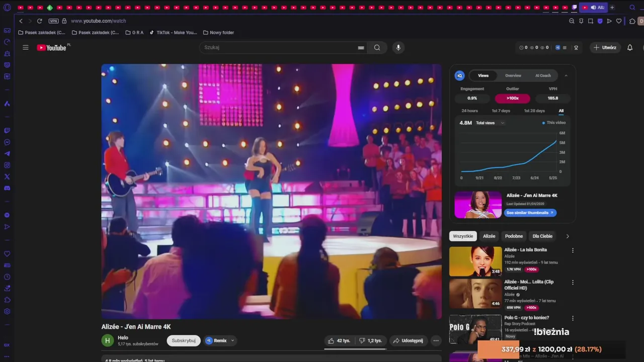Switch to the vidIQ Overview tab
The width and height of the screenshot is (644, 362).
(x=513, y=75)
